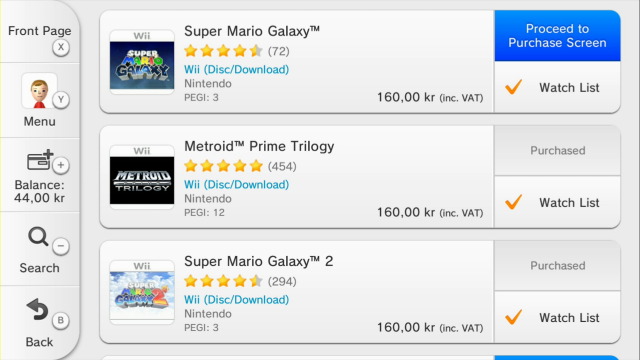Click the plus badge beside the Balance icon
The height and width of the screenshot is (360, 640).
[61, 165]
